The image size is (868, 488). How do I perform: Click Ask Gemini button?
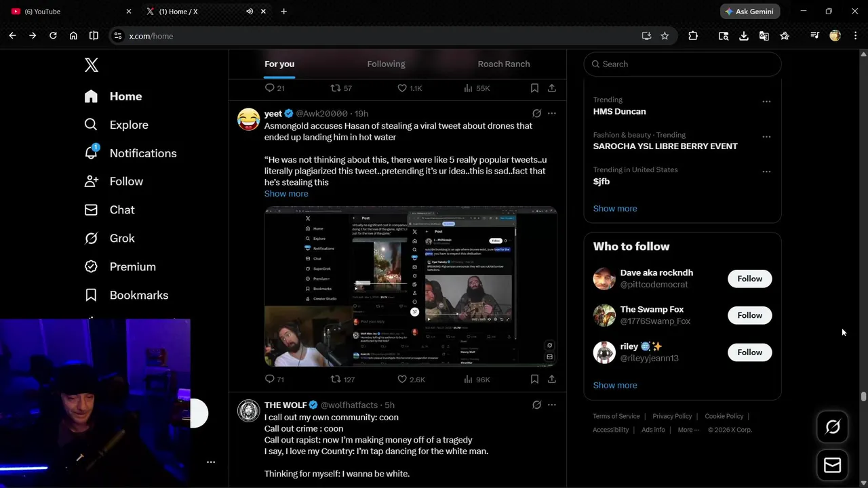tap(750, 12)
